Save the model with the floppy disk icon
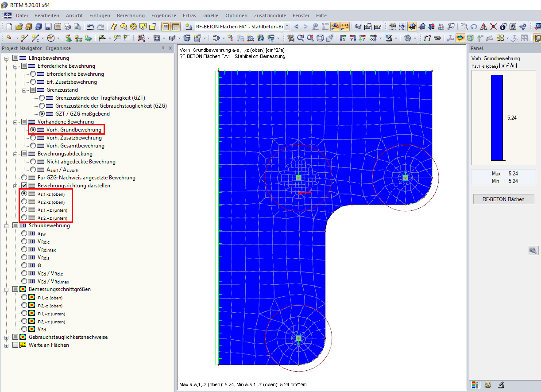The height and width of the screenshot is (392, 541). click(x=48, y=27)
